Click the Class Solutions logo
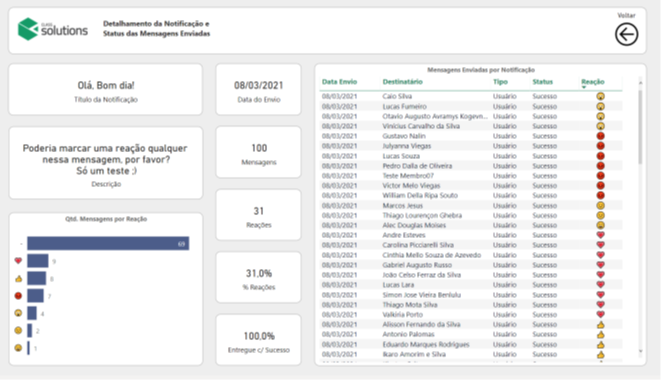The image size is (661, 381). coord(53,29)
